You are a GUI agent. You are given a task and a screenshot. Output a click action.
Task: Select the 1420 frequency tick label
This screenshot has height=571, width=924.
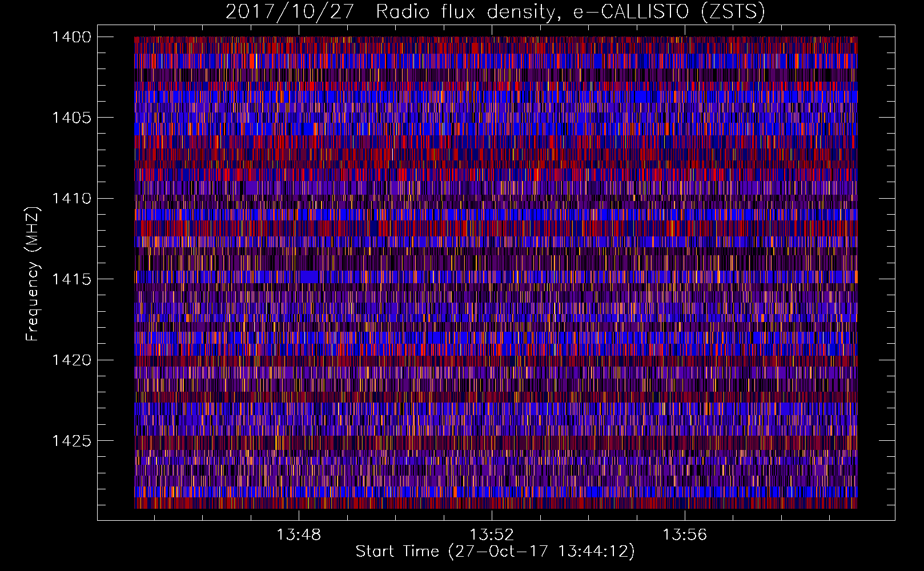click(71, 360)
